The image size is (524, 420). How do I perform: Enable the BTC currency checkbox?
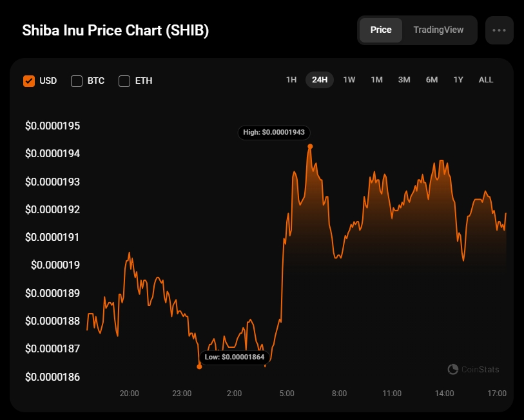[x=77, y=81]
